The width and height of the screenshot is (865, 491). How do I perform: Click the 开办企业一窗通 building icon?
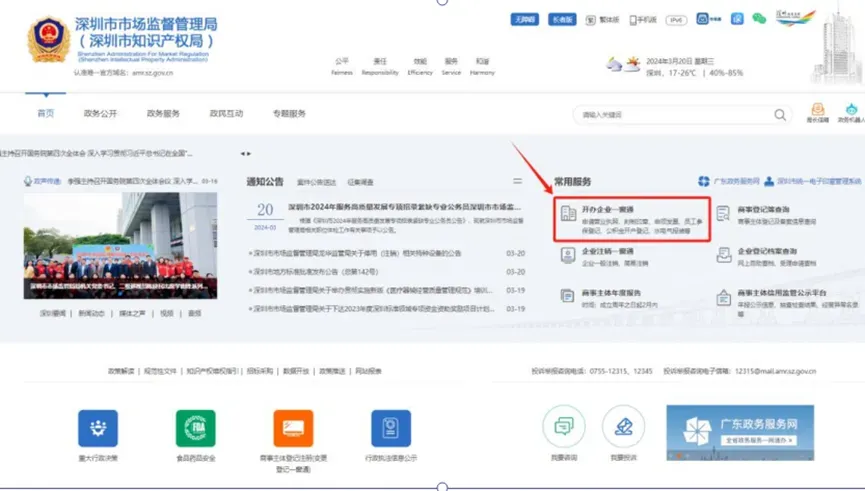point(568,214)
